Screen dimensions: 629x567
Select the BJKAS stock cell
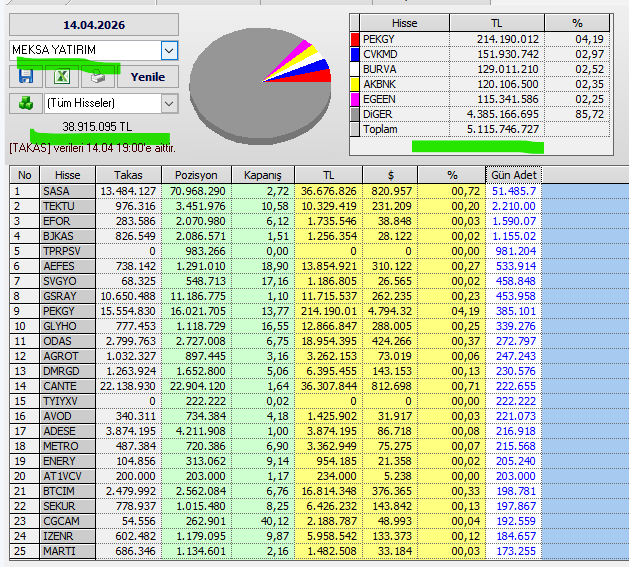point(67,236)
